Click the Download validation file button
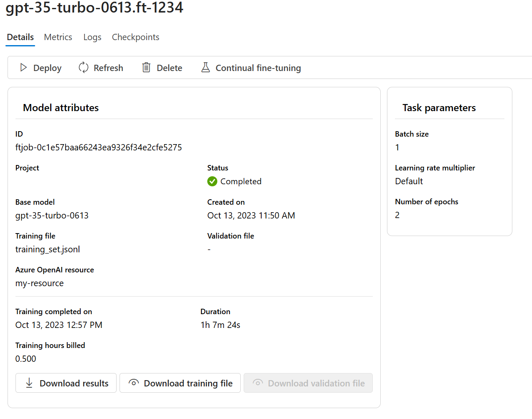 click(x=308, y=383)
